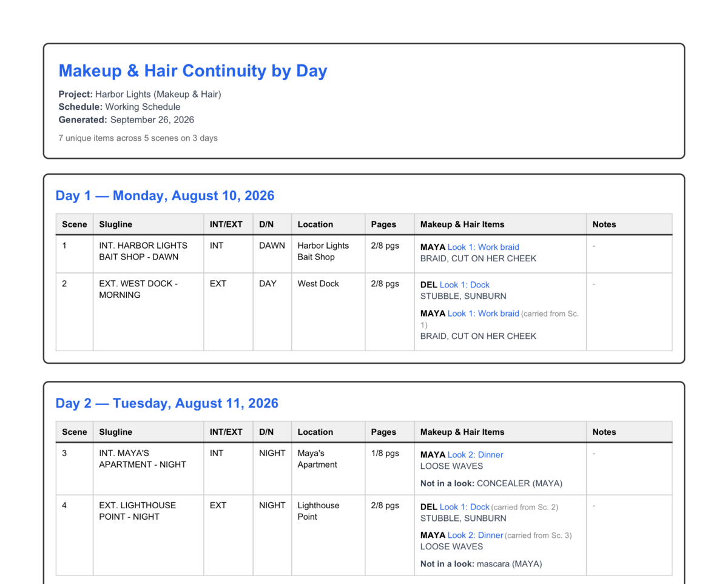Select the Day 1 — Monday, August 10, 2026 heading
Viewport: 728px width, 584px height.
click(x=165, y=196)
